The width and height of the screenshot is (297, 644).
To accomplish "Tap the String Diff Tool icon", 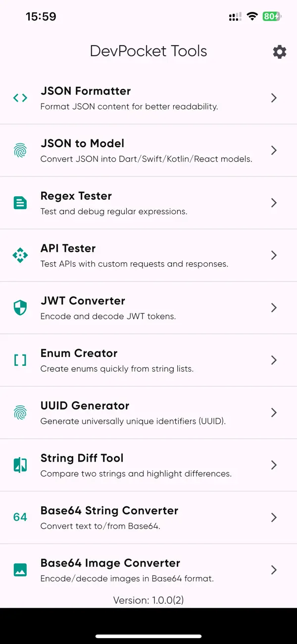I will tap(20, 465).
